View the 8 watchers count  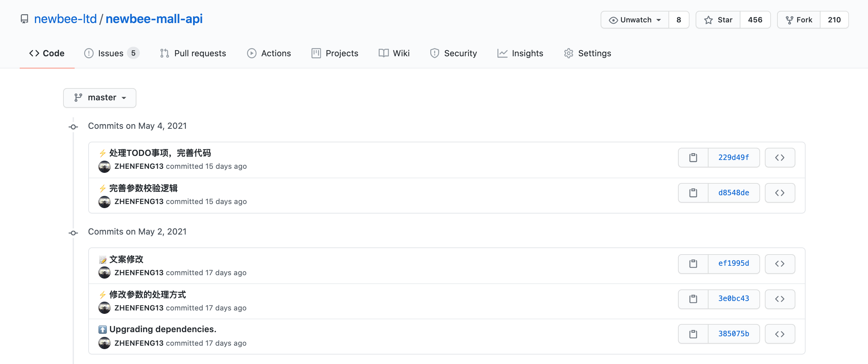(x=679, y=20)
